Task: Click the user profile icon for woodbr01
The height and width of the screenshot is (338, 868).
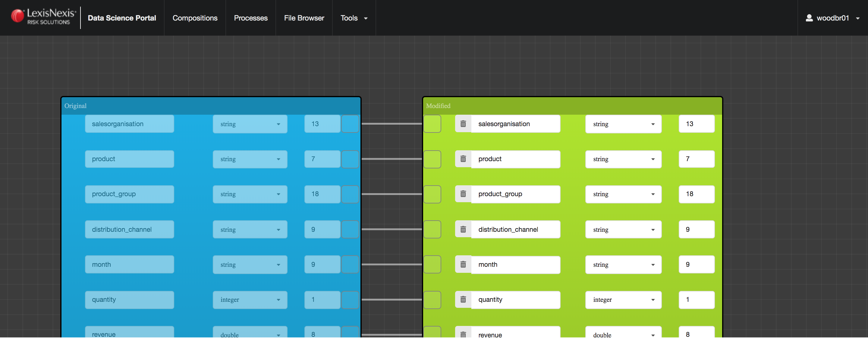Action: tap(809, 18)
